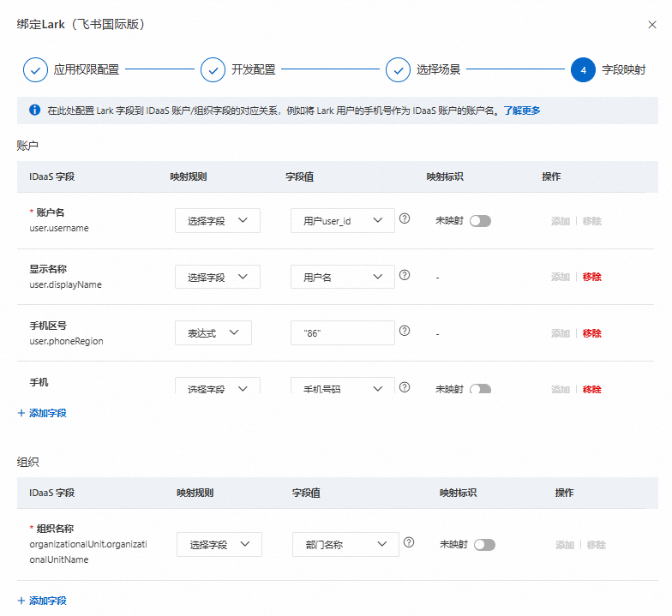Click the 显示名称 field name label

click(x=48, y=269)
